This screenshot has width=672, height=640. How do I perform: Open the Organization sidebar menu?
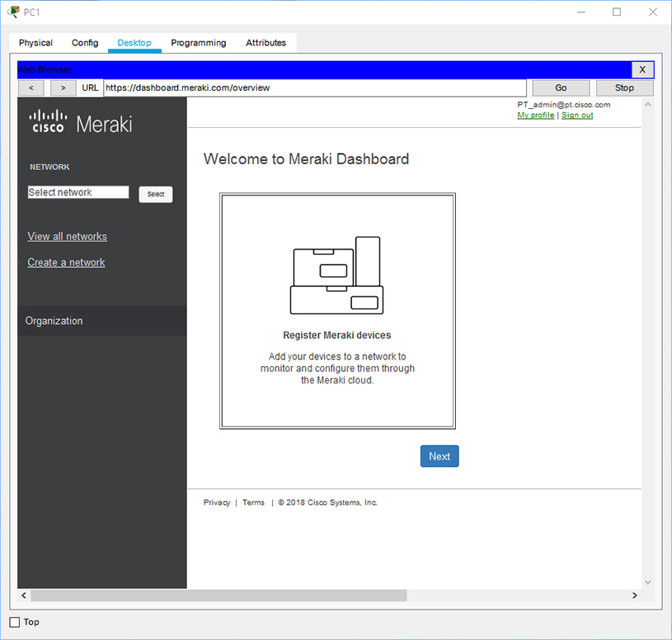tap(102, 321)
